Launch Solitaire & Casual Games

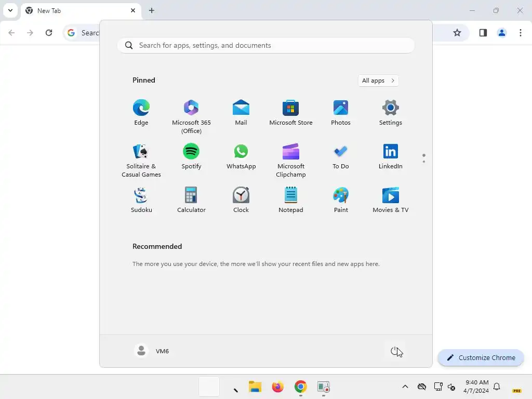tap(141, 161)
